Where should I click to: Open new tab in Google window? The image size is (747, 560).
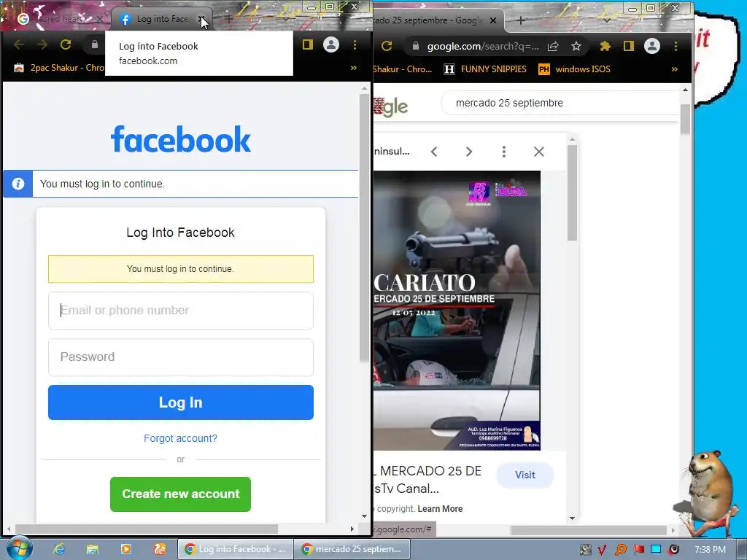pos(521,20)
